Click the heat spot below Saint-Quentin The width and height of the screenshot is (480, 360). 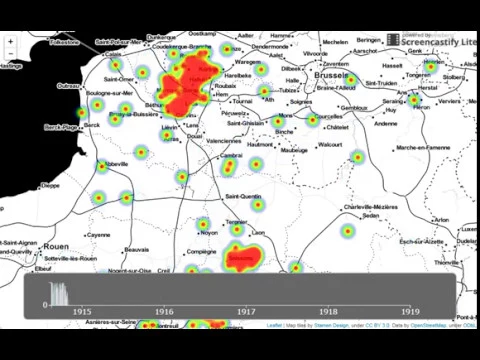pyautogui.click(x=258, y=205)
